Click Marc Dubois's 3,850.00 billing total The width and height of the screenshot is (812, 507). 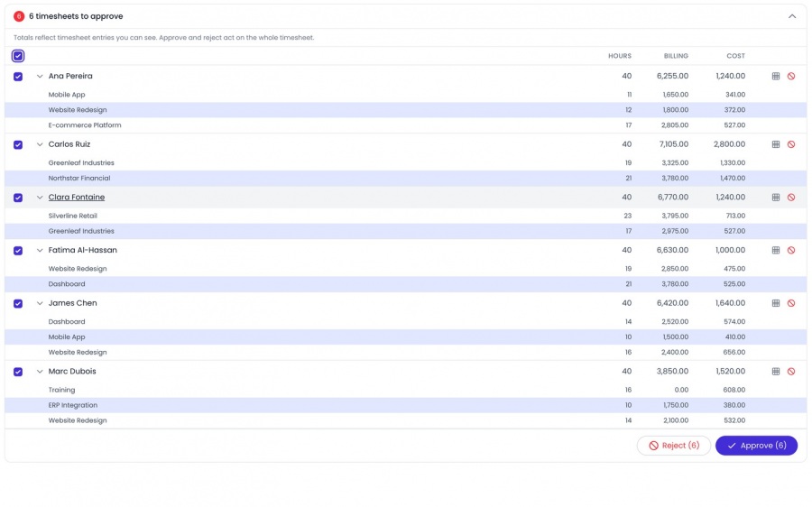click(x=673, y=372)
